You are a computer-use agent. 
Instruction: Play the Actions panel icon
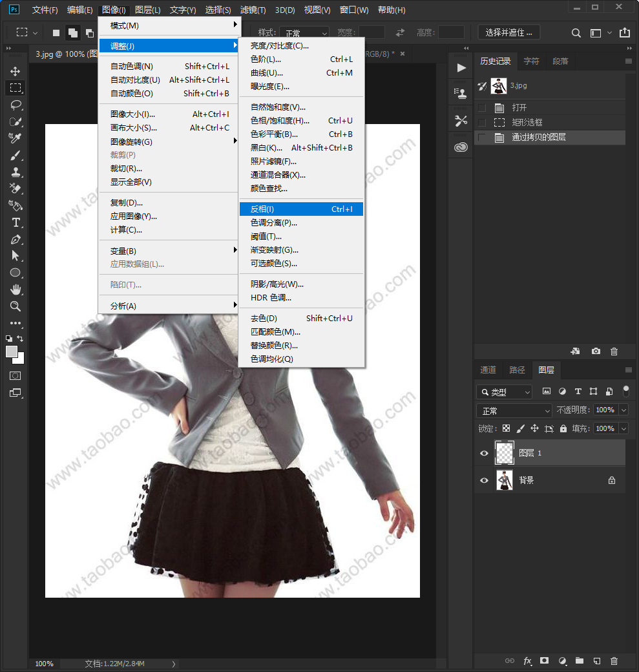[x=461, y=68]
